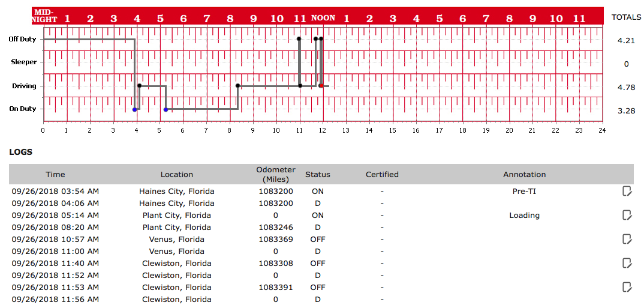Select the blue On Duty marker after 5 AM

(165, 110)
